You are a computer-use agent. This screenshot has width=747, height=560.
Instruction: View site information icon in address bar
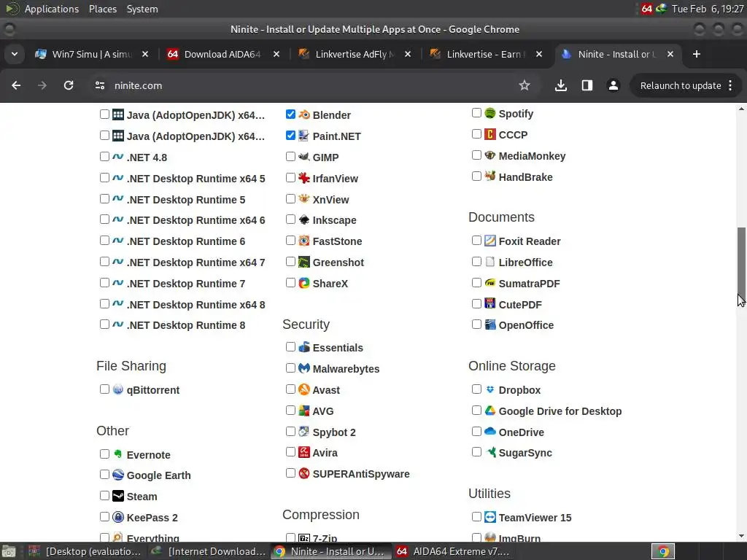[x=99, y=85]
